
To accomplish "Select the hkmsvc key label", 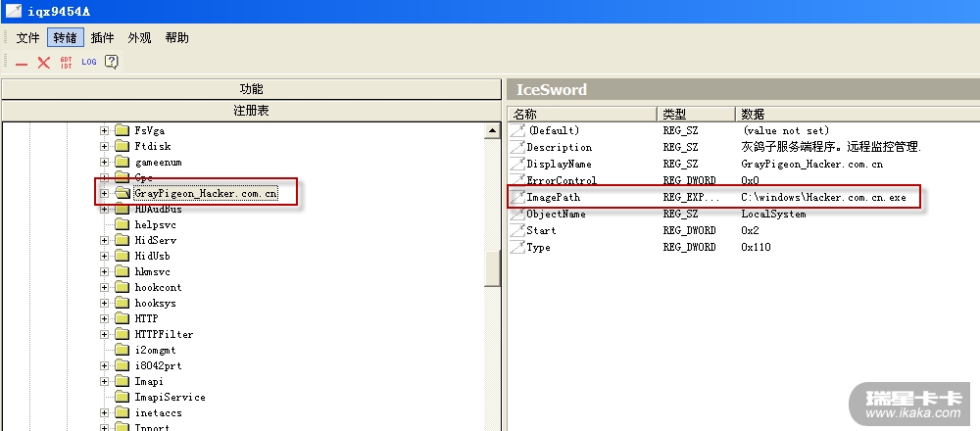I will coord(153,271).
